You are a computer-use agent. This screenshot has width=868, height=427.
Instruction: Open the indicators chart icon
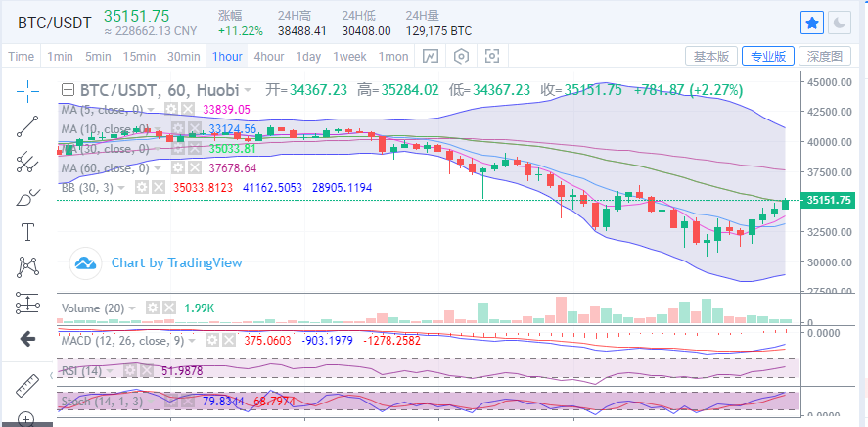(431, 56)
